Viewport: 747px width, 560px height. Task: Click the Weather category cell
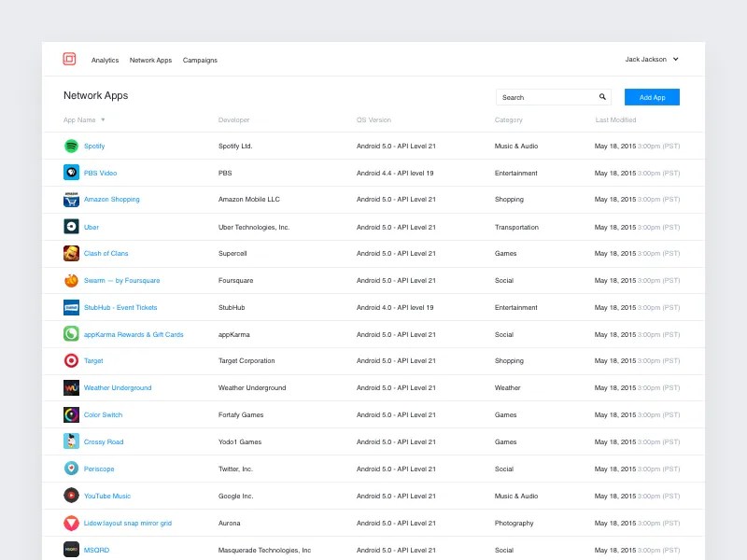click(507, 387)
